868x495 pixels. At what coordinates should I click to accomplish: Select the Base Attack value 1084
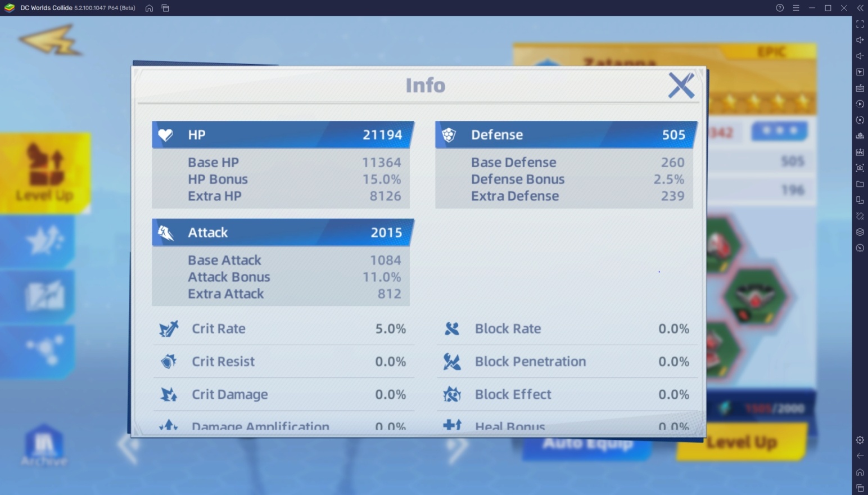[386, 260]
